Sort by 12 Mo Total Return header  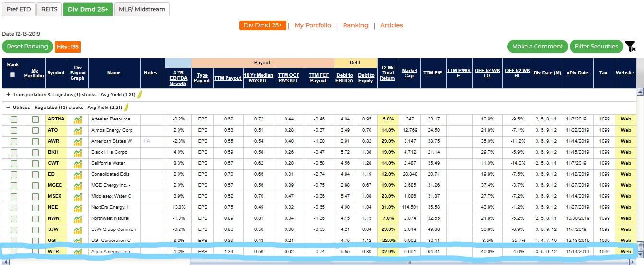(x=387, y=73)
